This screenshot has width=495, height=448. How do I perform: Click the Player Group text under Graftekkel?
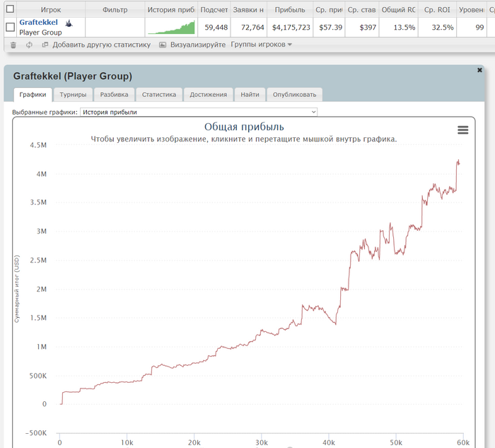coord(40,33)
